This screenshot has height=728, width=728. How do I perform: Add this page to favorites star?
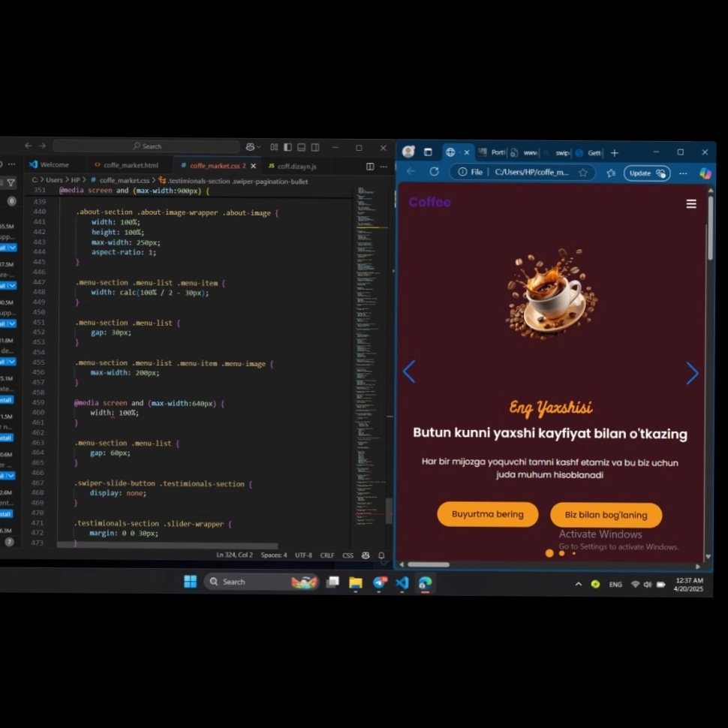(x=582, y=173)
